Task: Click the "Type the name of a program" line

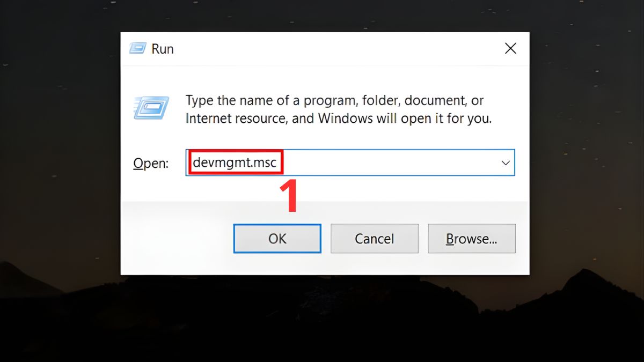Action: pos(334,100)
